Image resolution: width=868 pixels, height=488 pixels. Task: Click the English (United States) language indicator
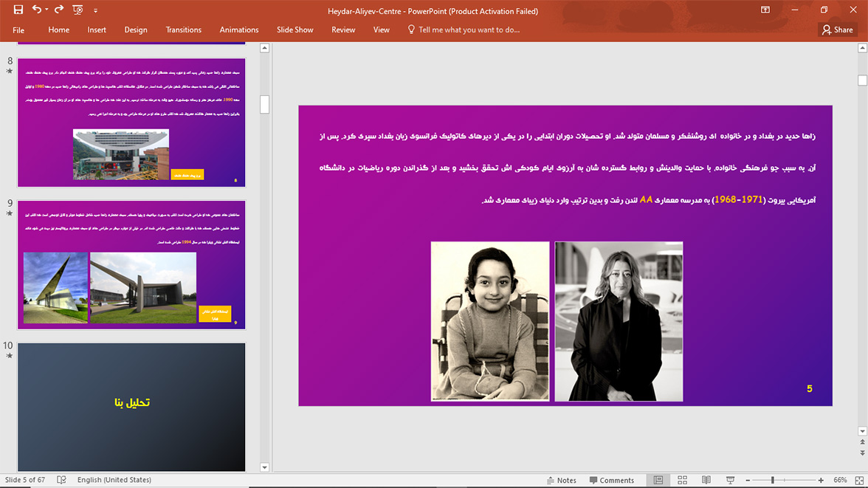pyautogui.click(x=114, y=480)
